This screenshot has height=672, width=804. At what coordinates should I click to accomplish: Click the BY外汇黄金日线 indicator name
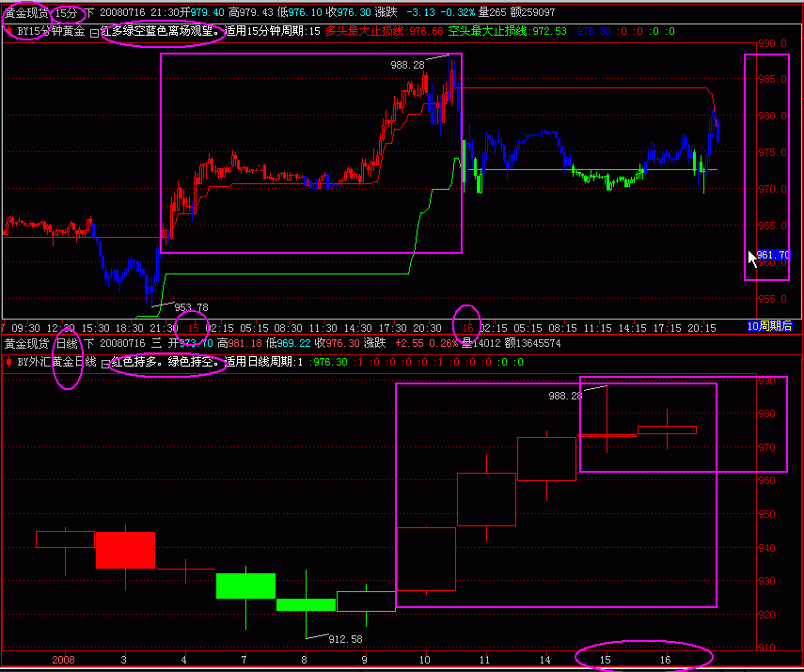[56, 363]
